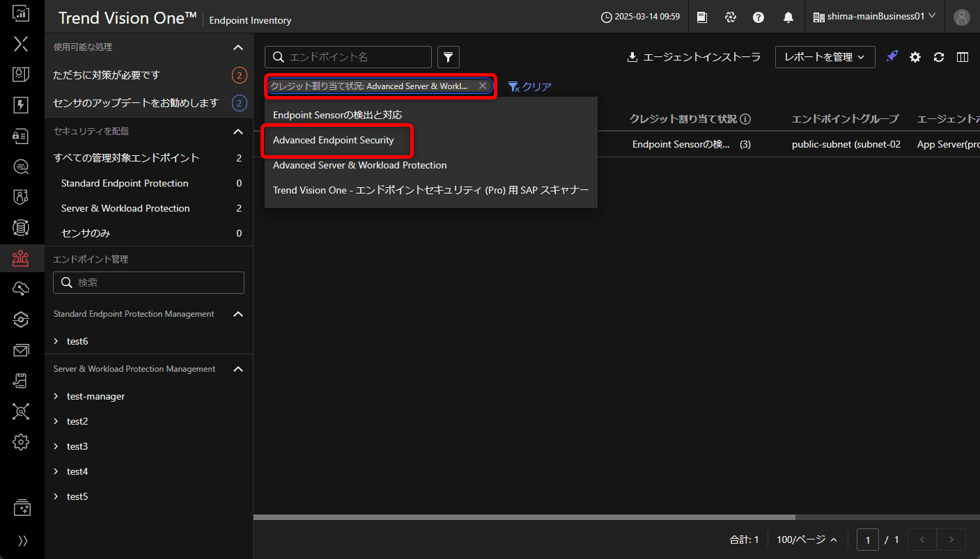Choose the SAP スキャナー option

click(431, 190)
